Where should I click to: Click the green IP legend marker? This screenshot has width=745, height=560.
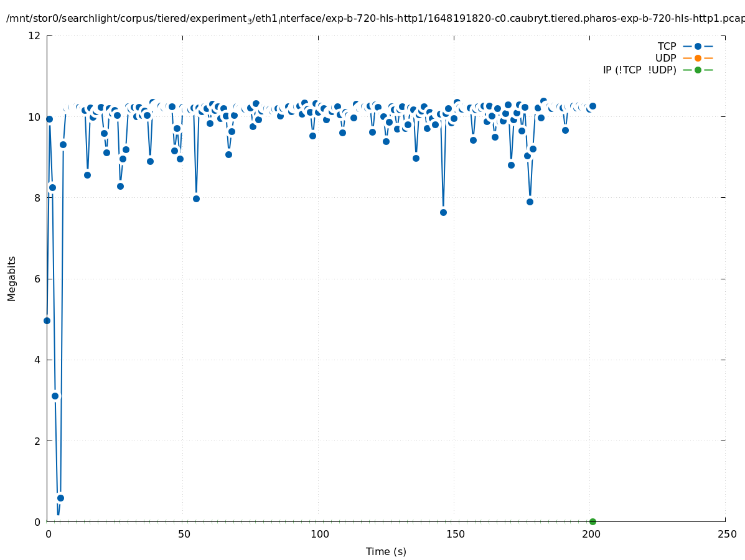698,70
